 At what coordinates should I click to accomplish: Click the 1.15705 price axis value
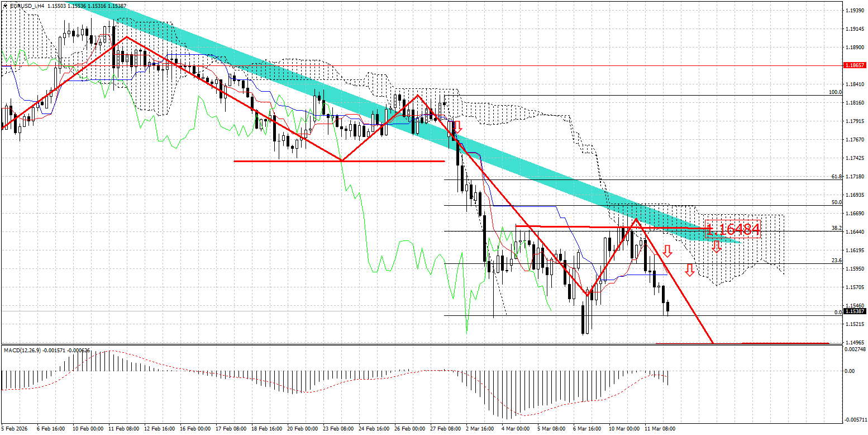(855, 287)
